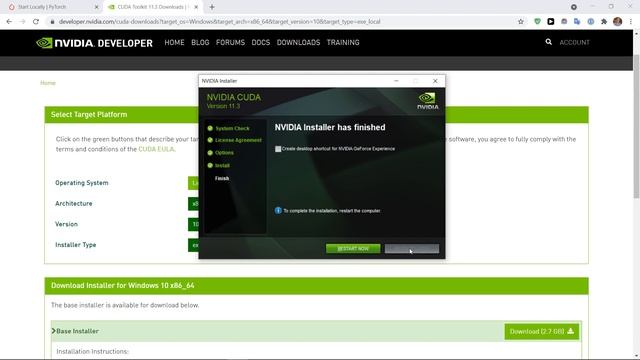
Task: Click the green Operating System option button
Action: click(193, 183)
